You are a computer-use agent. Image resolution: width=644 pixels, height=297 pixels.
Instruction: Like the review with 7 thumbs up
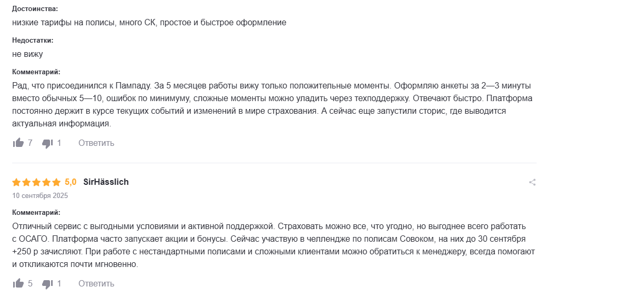pos(18,143)
